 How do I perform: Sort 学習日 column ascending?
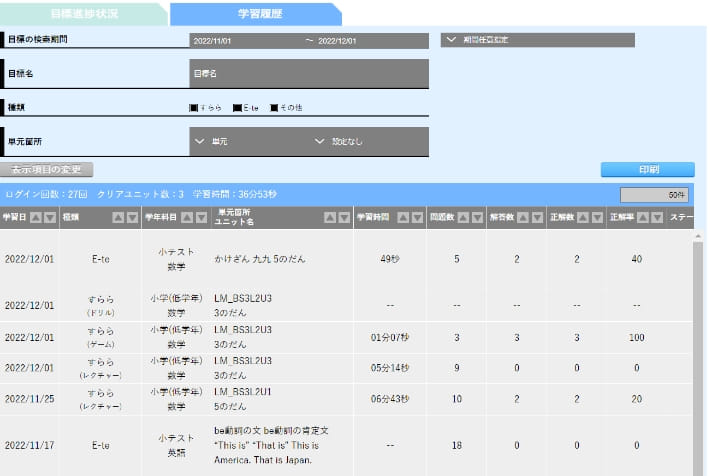click(x=36, y=217)
